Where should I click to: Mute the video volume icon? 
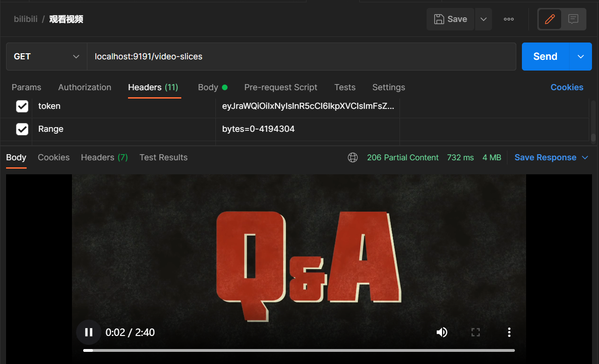click(x=442, y=332)
